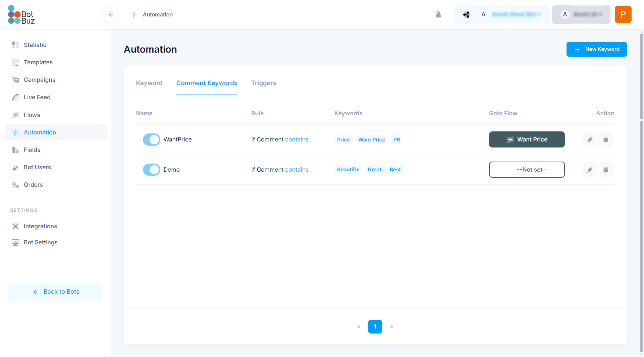644x357 pixels.
Task: Click the contains link in Demo row
Action: [297, 170]
